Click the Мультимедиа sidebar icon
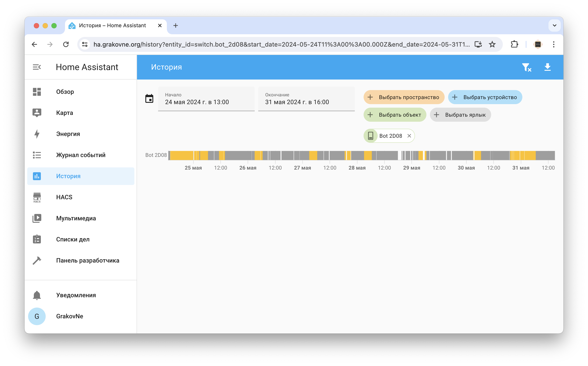Screen dimensions: 588x366 point(37,218)
